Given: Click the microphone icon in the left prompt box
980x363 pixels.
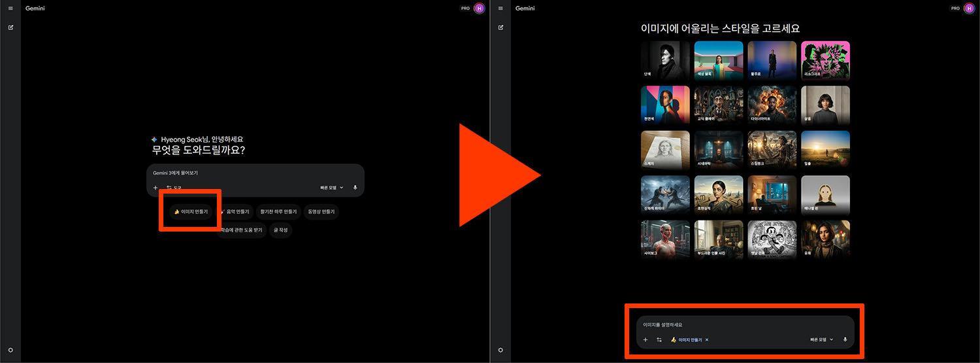Looking at the screenshot, I should coord(355,188).
